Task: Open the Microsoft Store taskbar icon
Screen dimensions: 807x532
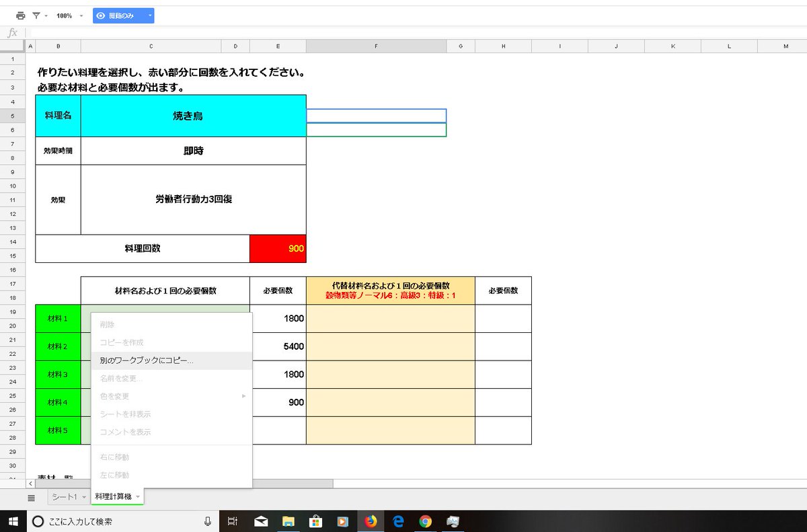Action: [315, 521]
